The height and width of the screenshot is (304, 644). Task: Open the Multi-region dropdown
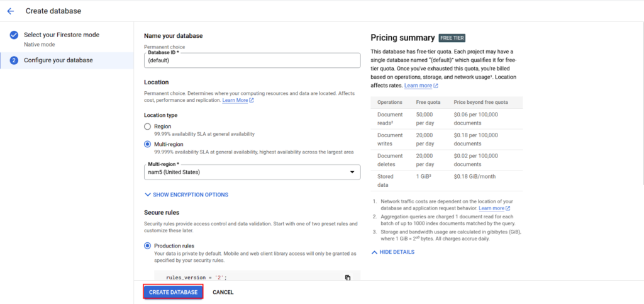pos(252,172)
